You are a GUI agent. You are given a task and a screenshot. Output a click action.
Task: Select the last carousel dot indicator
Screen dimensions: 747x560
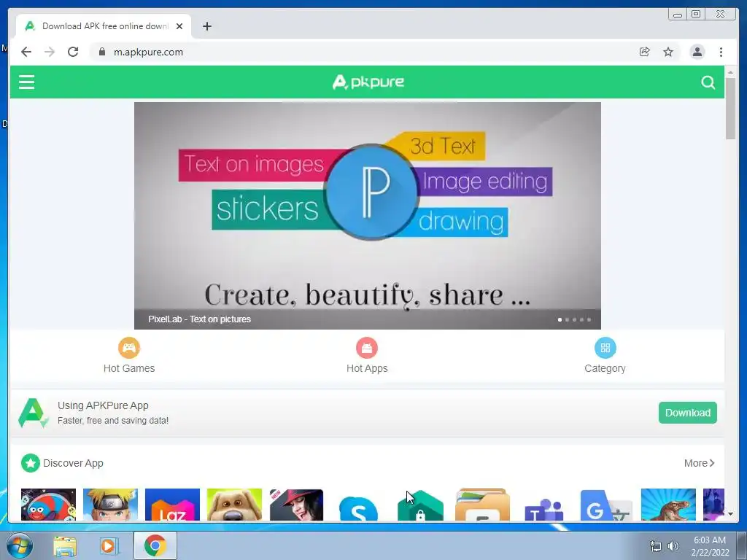pos(589,319)
